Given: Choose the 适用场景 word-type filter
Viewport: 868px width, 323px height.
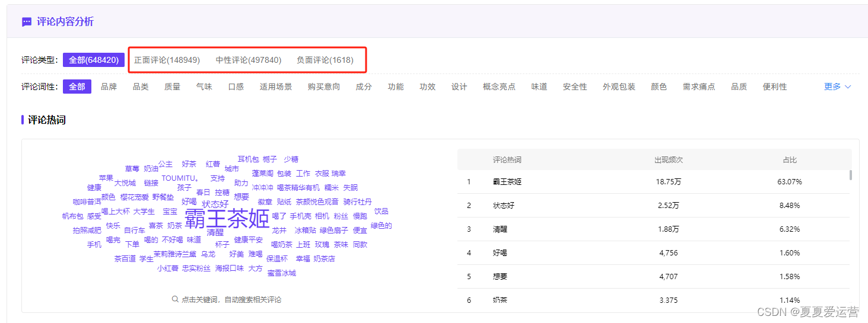Looking at the screenshot, I should coord(276,87).
